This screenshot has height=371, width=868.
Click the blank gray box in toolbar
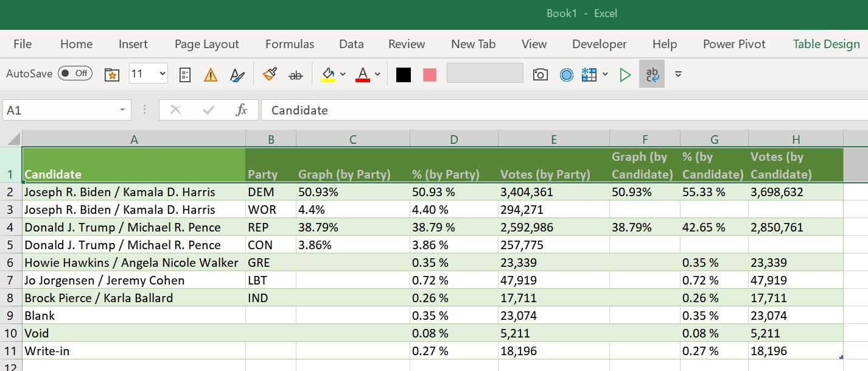(485, 72)
